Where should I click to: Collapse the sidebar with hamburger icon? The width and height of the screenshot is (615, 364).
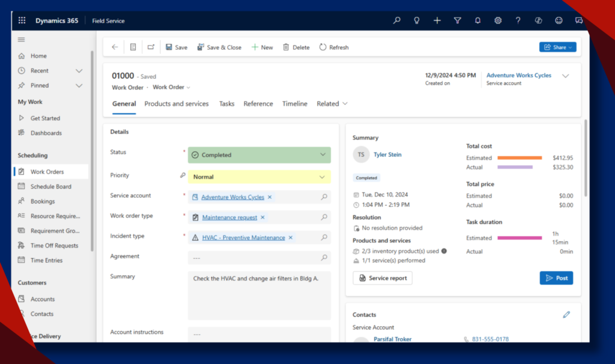point(22,40)
